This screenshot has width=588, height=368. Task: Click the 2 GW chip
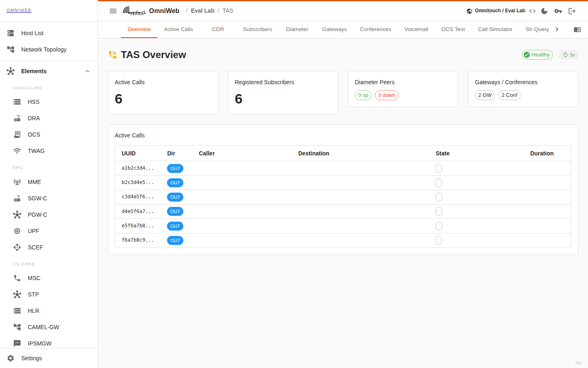coord(485,95)
